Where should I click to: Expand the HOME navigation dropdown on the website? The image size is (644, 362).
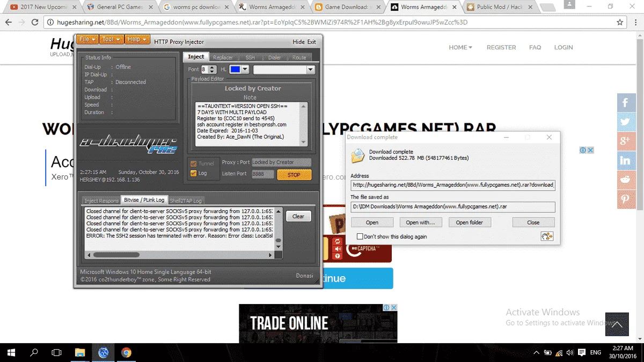click(460, 47)
